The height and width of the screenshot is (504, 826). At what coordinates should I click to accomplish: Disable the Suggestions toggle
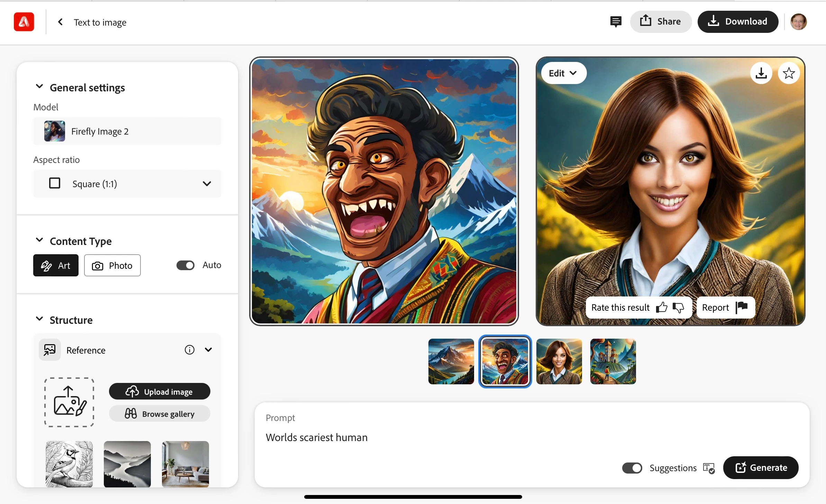(x=632, y=468)
